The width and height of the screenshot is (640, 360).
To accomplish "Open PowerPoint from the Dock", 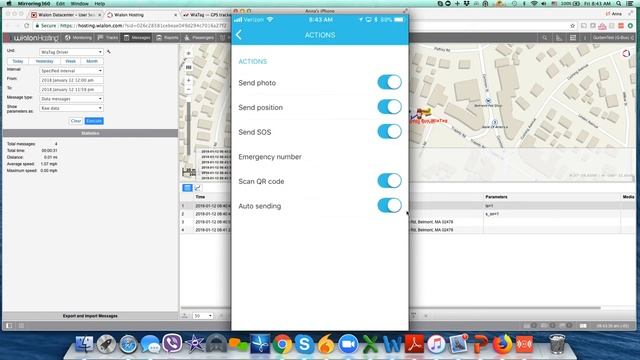I will (480, 344).
